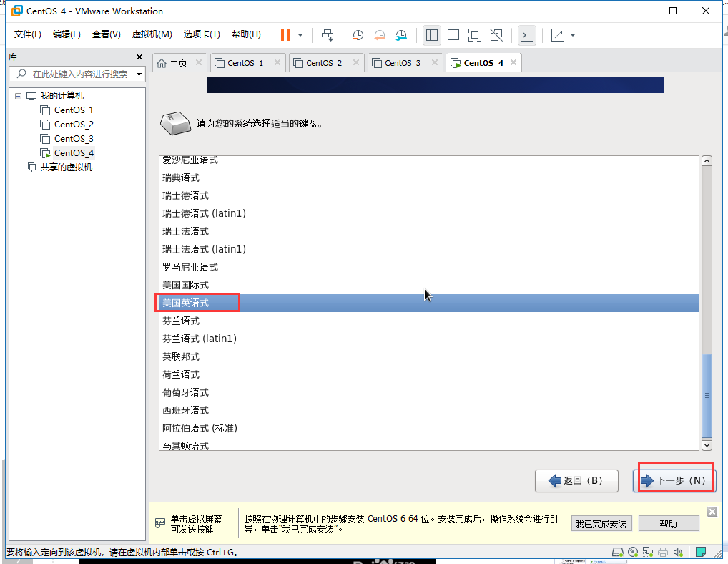Close the CentOS_3 tab

click(x=435, y=62)
